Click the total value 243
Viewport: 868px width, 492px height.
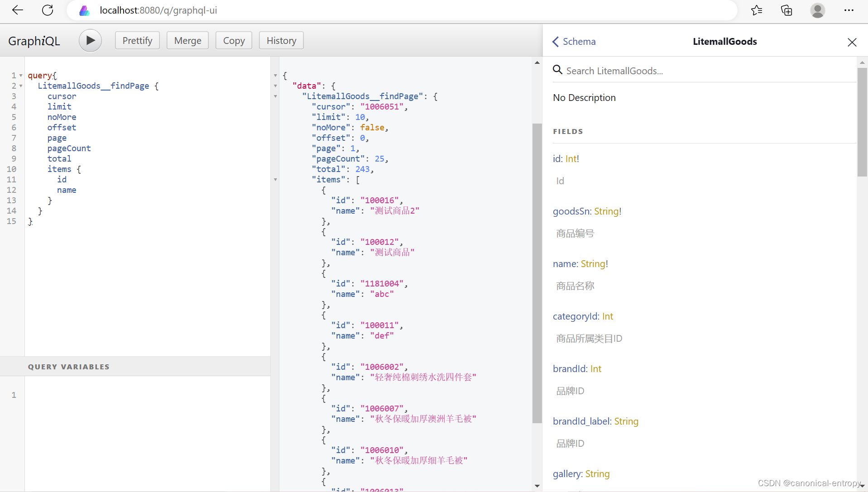[x=362, y=169]
